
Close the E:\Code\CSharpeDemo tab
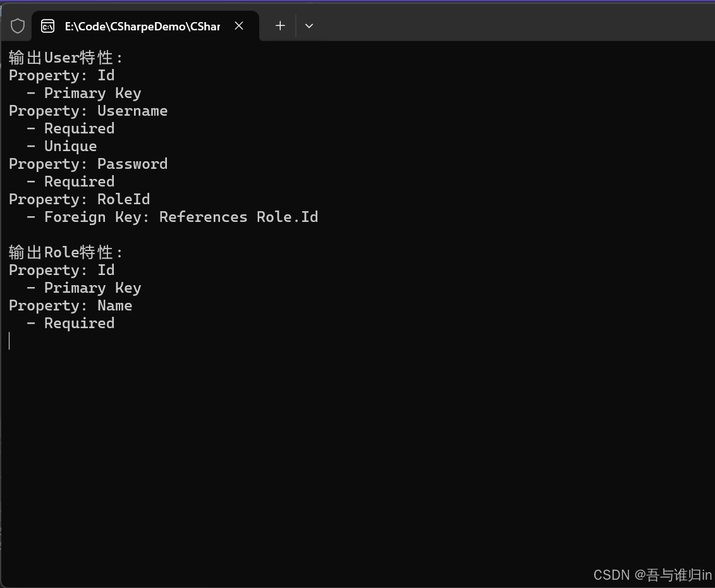(x=238, y=26)
